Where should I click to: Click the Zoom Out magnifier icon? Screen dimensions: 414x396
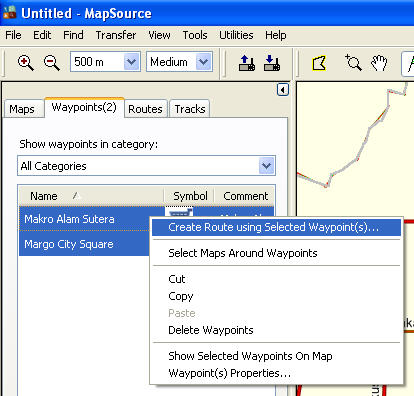click(52, 63)
